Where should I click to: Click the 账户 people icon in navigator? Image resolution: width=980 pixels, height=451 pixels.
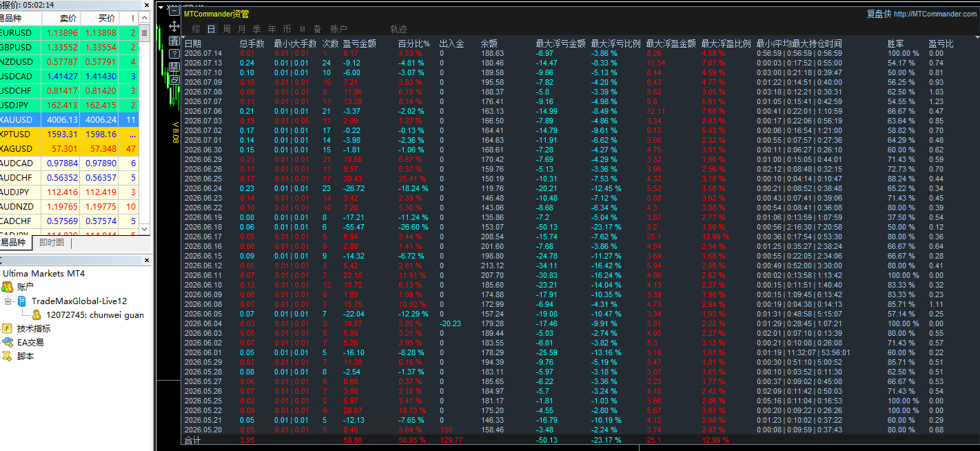[8, 287]
